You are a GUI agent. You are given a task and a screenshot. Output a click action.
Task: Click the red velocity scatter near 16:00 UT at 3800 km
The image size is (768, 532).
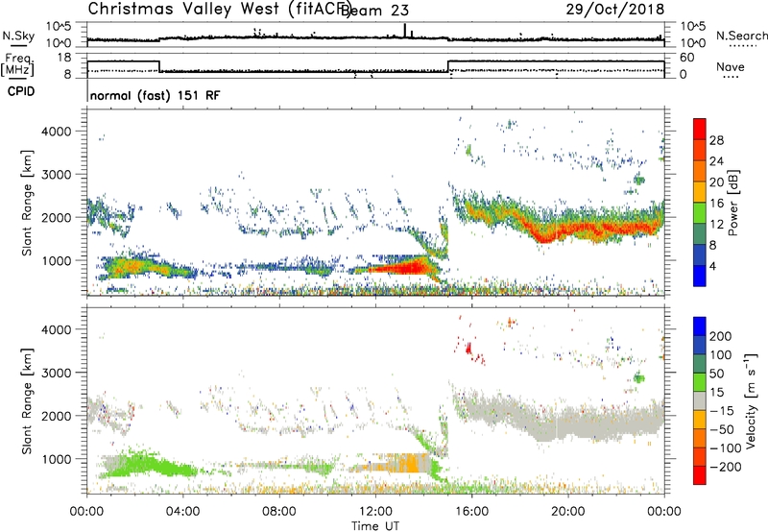click(x=468, y=349)
